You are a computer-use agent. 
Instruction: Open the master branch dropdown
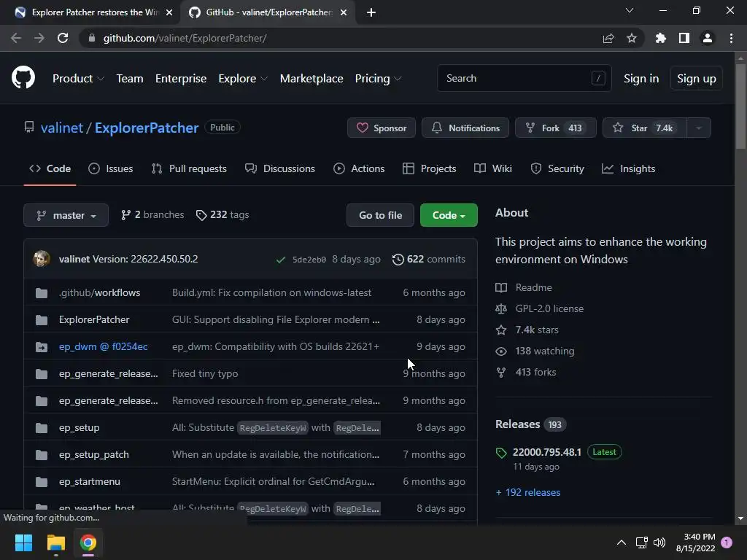pos(66,215)
